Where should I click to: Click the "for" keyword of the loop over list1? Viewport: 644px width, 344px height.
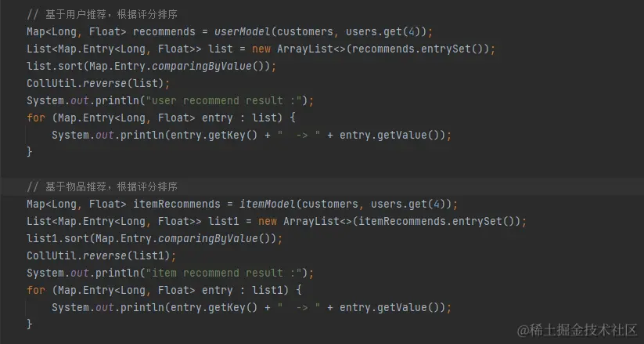(36, 291)
